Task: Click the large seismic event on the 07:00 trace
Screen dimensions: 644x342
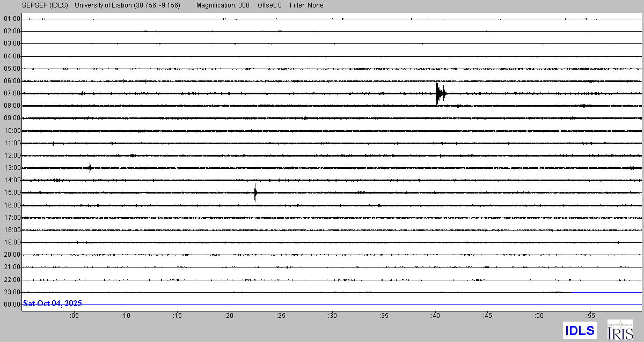Action: [440, 94]
